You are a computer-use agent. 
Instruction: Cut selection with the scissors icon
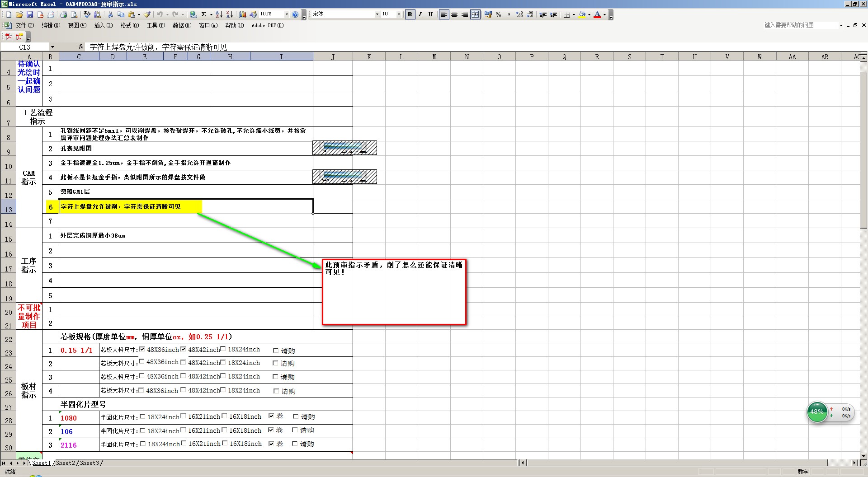pyautogui.click(x=110, y=14)
